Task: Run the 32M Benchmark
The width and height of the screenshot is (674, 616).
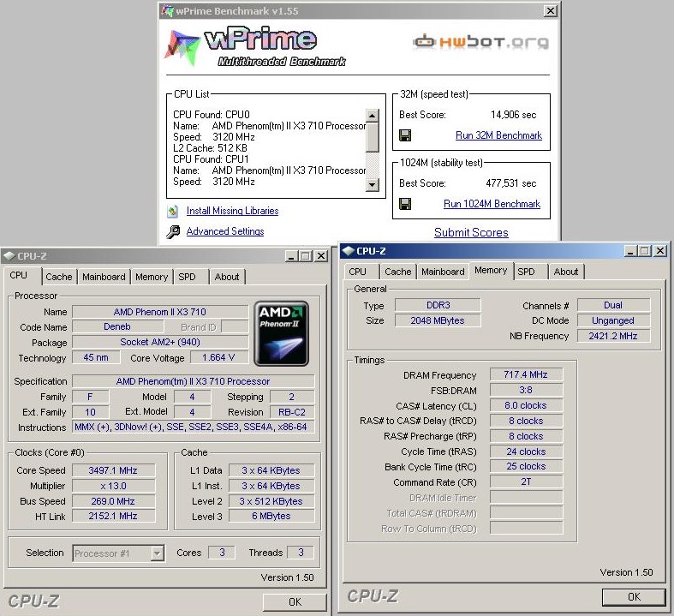Action: click(498, 135)
